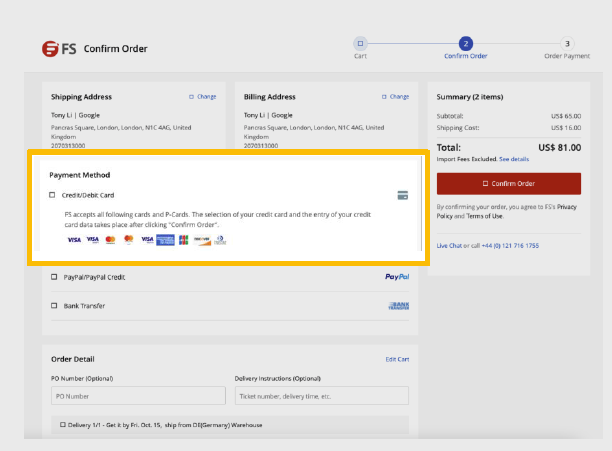Click the Delivery Instructions input field
Image resolution: width=612 pixels, height=451 pixels.
point(321,396)
